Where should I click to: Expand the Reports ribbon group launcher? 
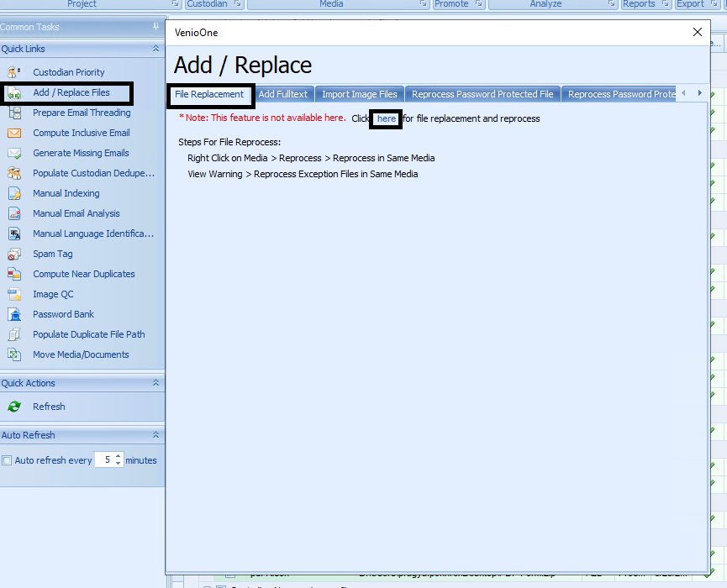coord(666,3)
